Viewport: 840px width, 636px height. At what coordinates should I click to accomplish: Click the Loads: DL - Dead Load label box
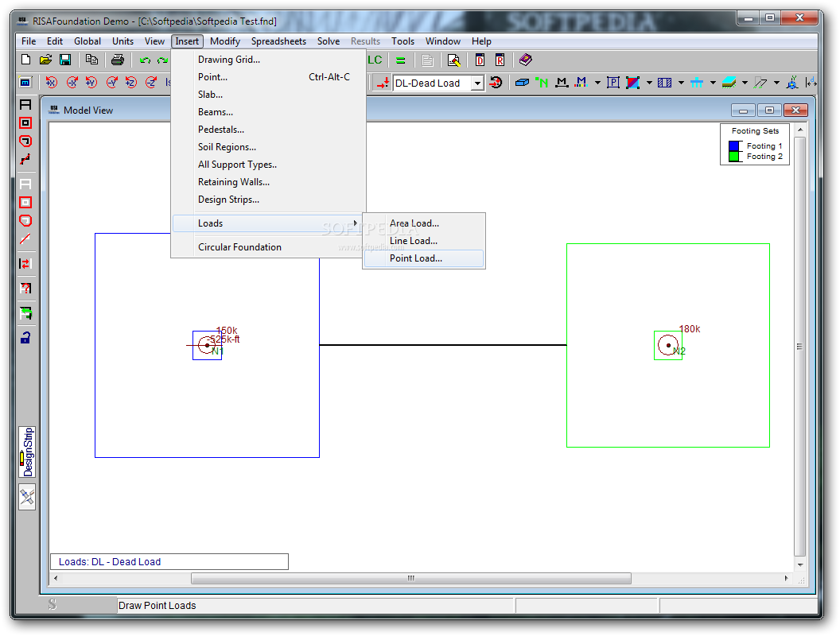[169, 561]
